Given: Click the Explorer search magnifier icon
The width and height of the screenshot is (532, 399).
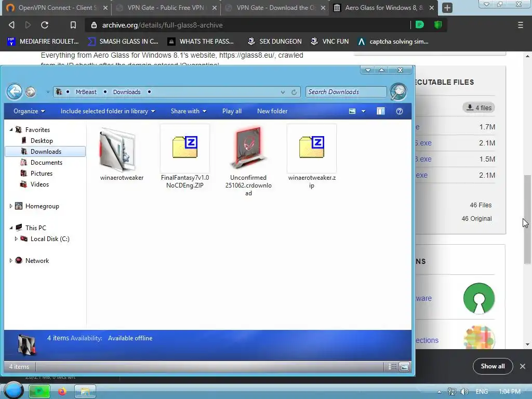Looking at the screenshot, I should tap(398, 91).
